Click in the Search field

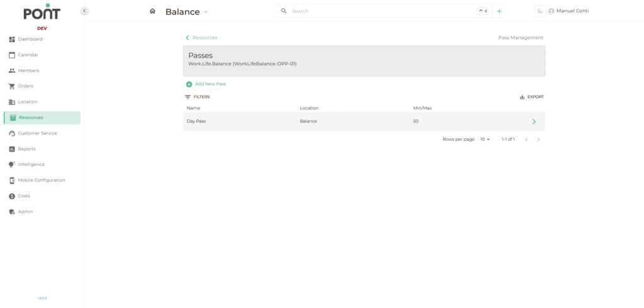(377, 11)
